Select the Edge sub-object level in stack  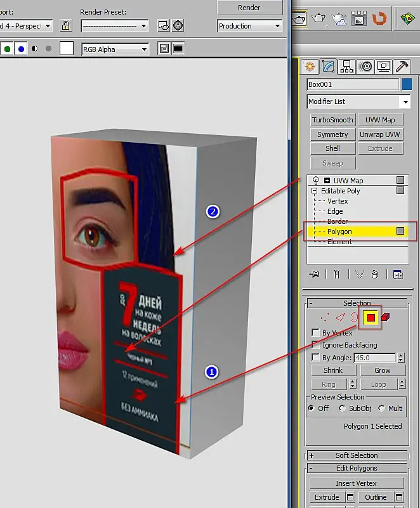click(335, 211)
